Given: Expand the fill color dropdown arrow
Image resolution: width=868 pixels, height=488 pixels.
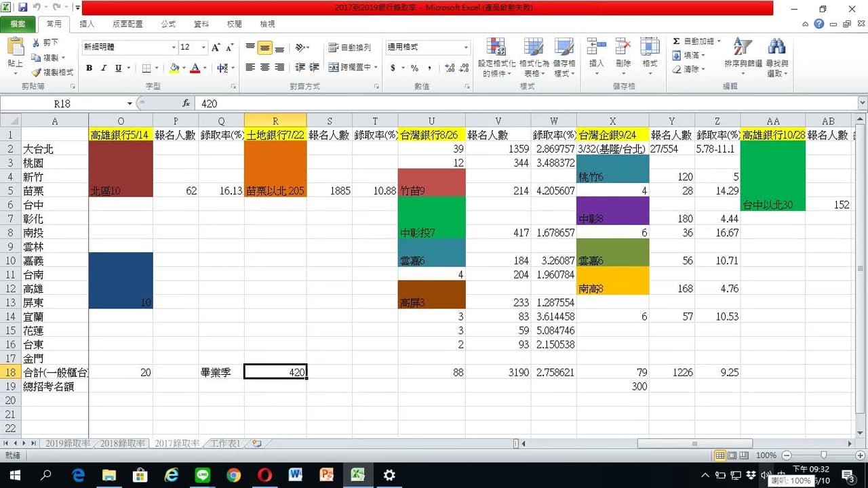Looking at the screenshot, I should [x=184, y=68].
